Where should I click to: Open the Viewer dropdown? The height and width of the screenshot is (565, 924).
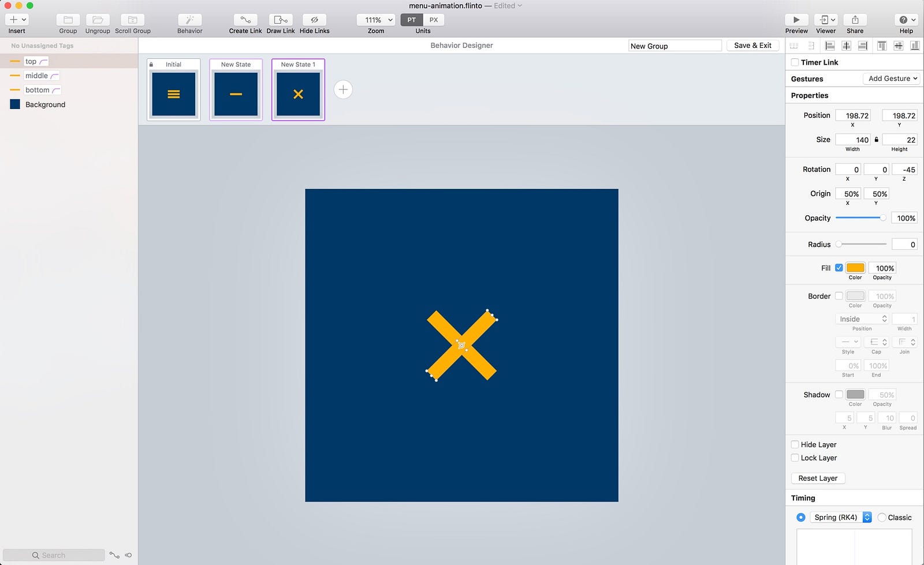point(826,20)
